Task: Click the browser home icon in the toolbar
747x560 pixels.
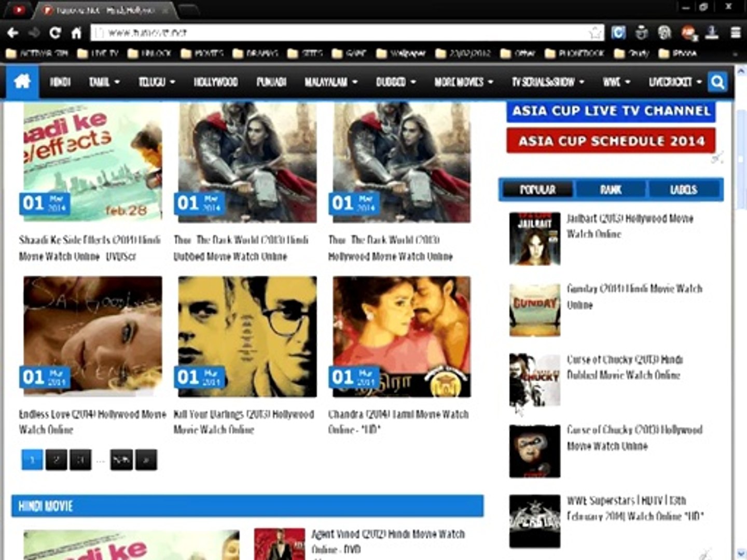Action: [x=76, y=33]
